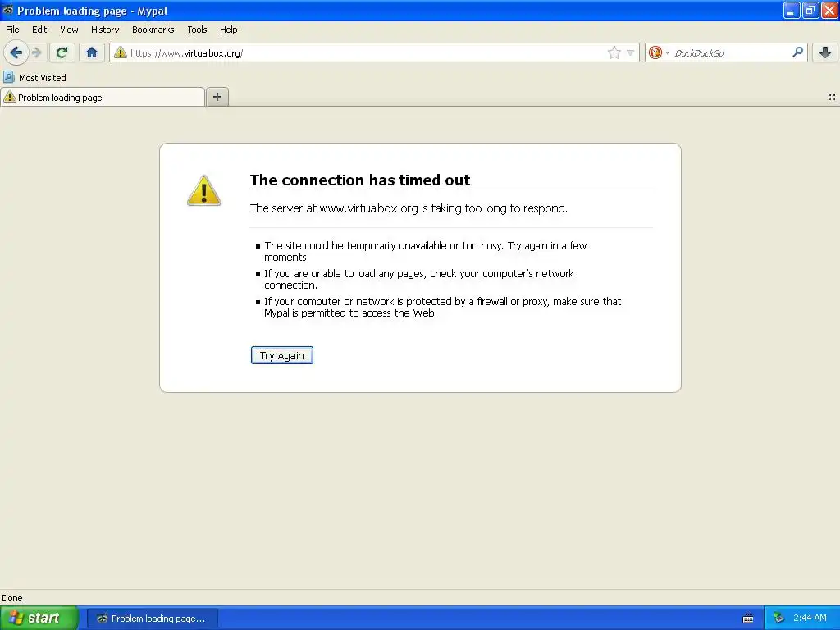840x630 pixels.
Task: Activate Mypal taskbar button Problem loading page
Action: point(152,619)
